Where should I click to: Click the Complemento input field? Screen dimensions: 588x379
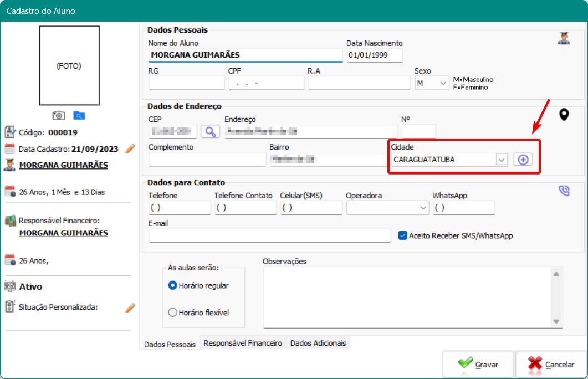[x=207, y=160]
